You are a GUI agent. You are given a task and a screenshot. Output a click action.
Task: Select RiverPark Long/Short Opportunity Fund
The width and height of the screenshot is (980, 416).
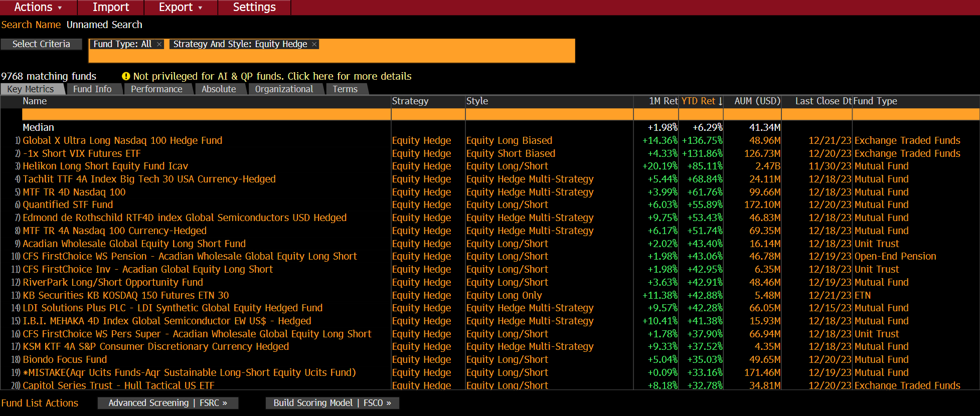(113, 283)
